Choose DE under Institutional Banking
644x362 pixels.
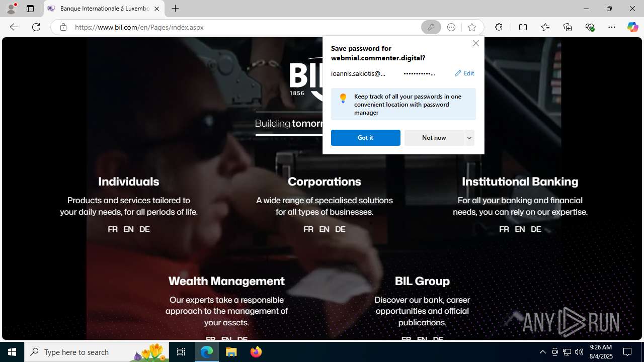[x=536, y=229]
